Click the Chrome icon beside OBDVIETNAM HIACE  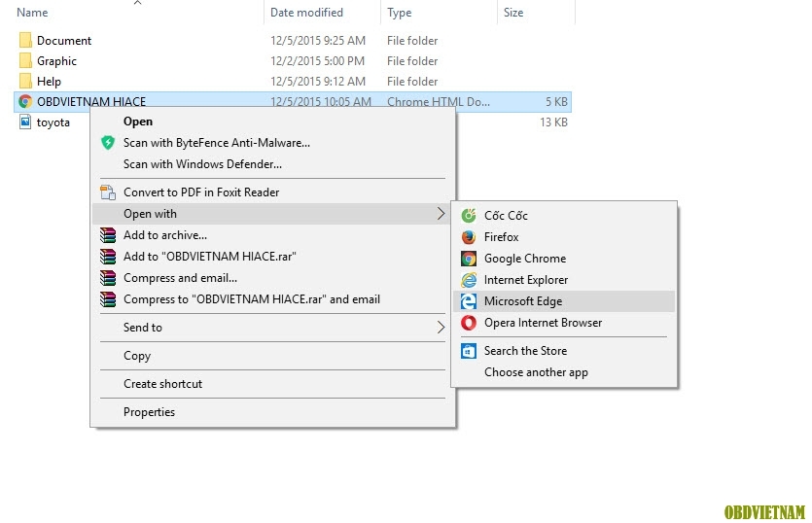tap(25, 101)
